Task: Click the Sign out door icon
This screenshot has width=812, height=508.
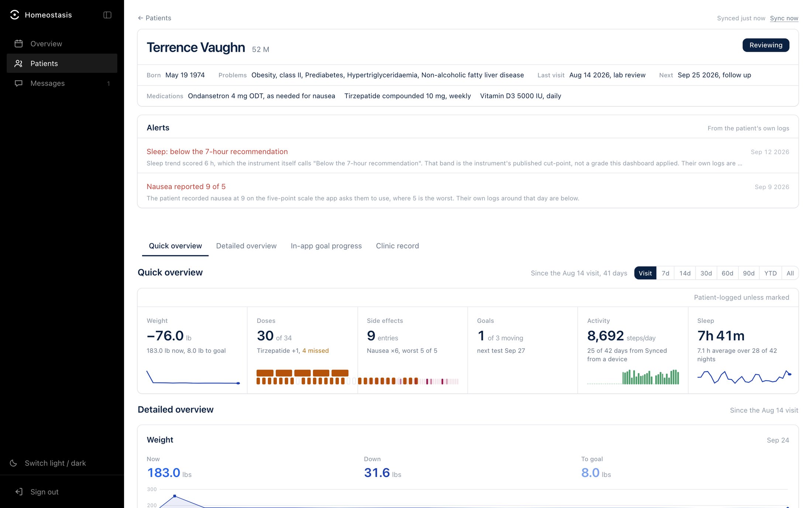Action: coord(19,492)
